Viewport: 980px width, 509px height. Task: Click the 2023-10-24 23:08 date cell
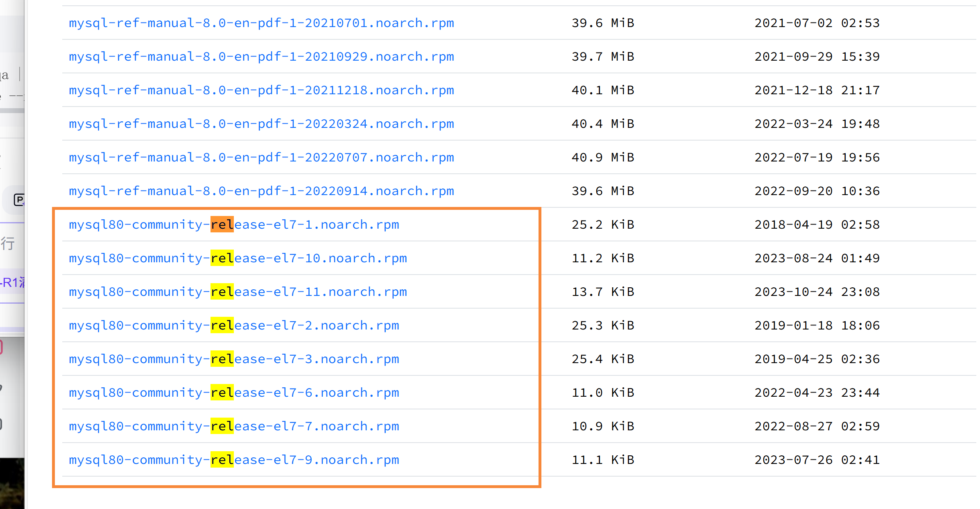817,292
